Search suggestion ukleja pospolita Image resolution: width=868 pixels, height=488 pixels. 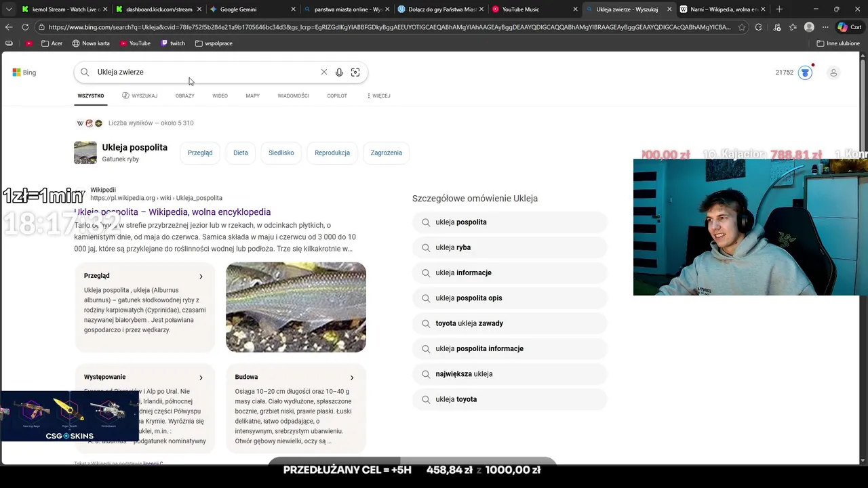[510, 222]
